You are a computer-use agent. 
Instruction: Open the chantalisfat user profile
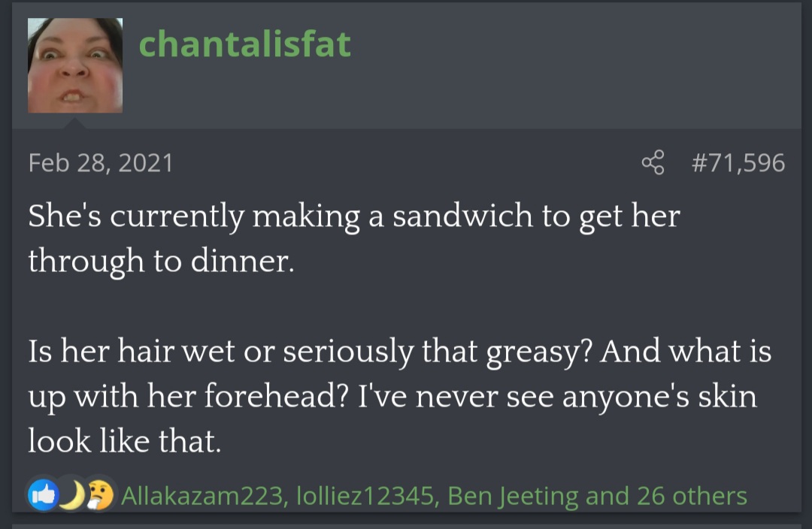pos(244,44)
